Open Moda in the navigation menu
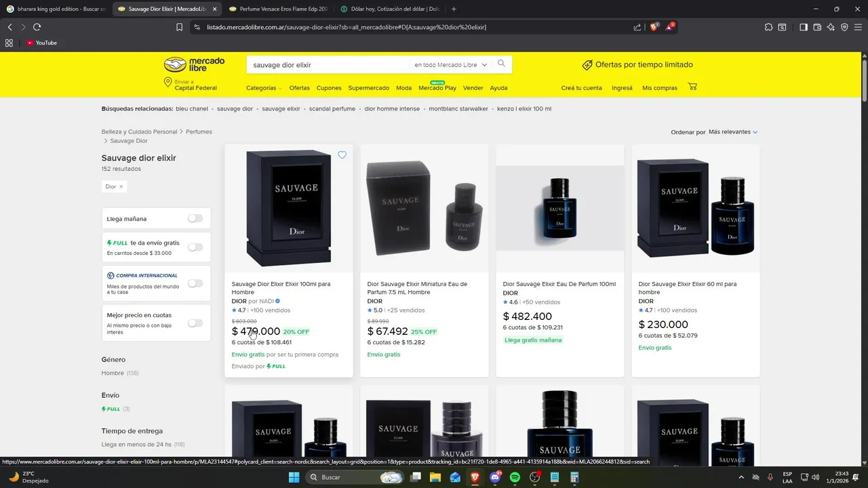 [403, 88]
